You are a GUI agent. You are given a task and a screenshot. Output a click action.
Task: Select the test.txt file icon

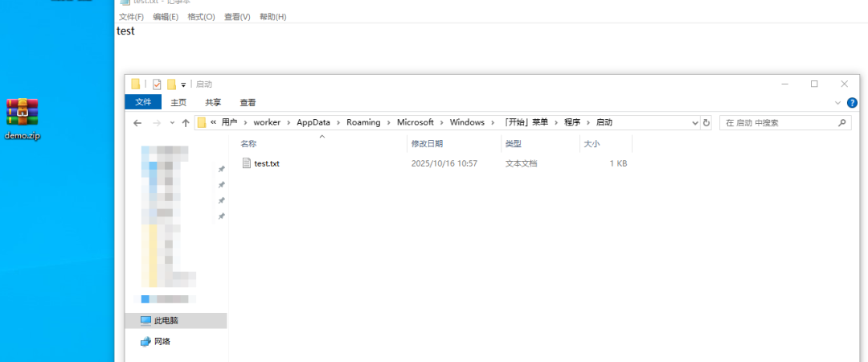tap(247, 163)
